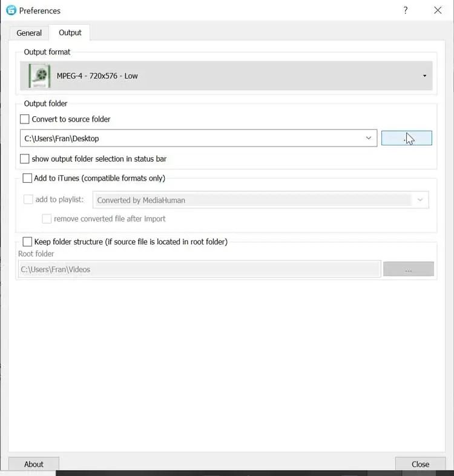Click the Preferences app icon in title bar

click(x=11, y=10)
